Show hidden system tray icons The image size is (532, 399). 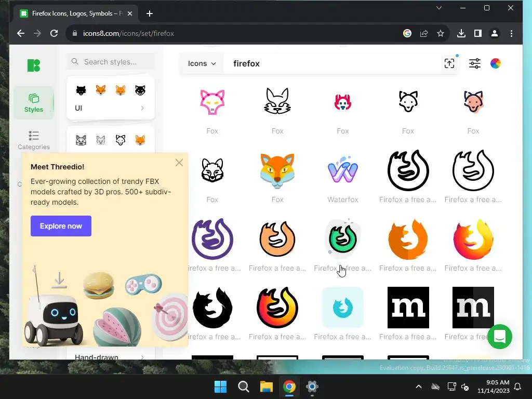419,387
